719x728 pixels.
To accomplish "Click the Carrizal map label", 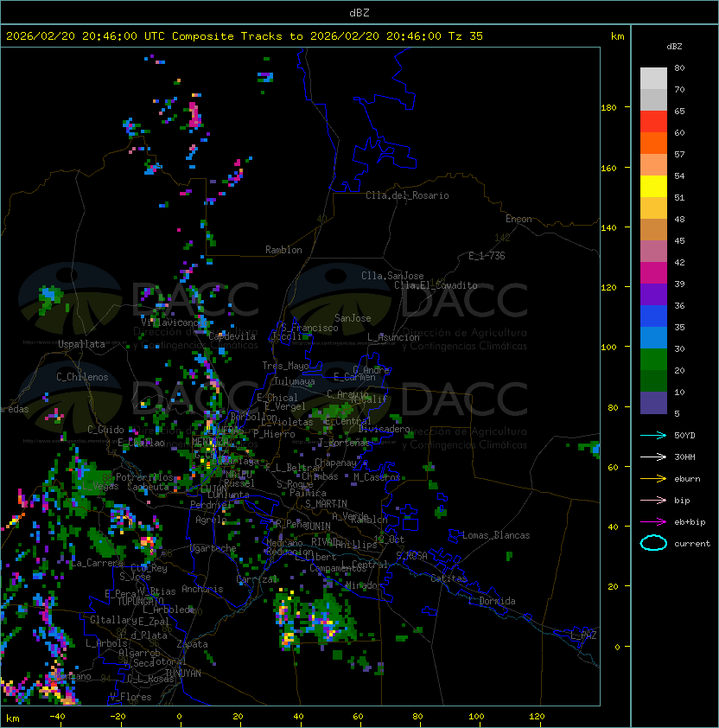I will (257, 579).
